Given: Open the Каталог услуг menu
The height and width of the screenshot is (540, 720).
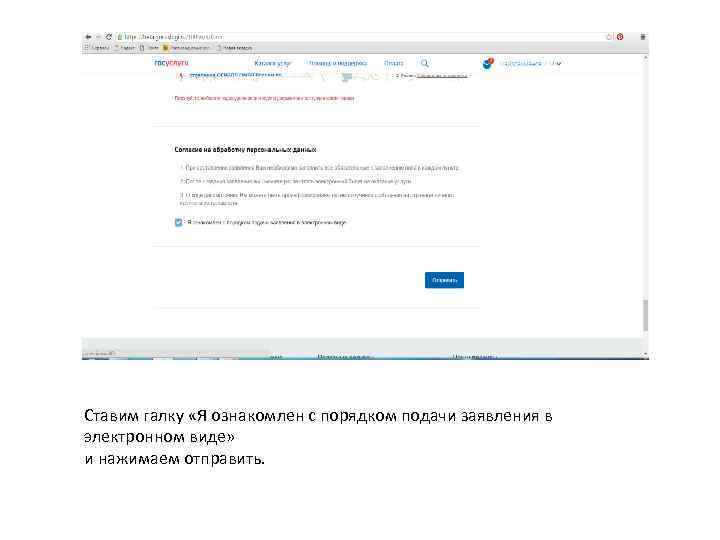Looking at the screenshot, I should (x=272, y=63).
